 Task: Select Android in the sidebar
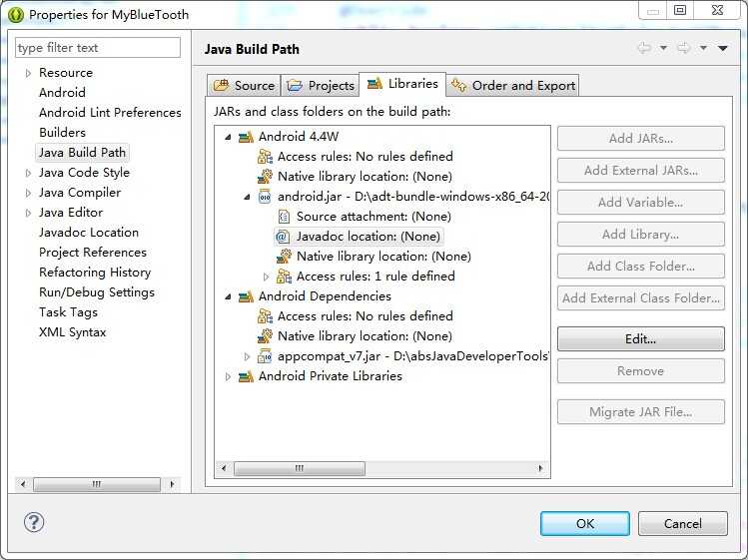pyautogui.click(x=63, y=93)
